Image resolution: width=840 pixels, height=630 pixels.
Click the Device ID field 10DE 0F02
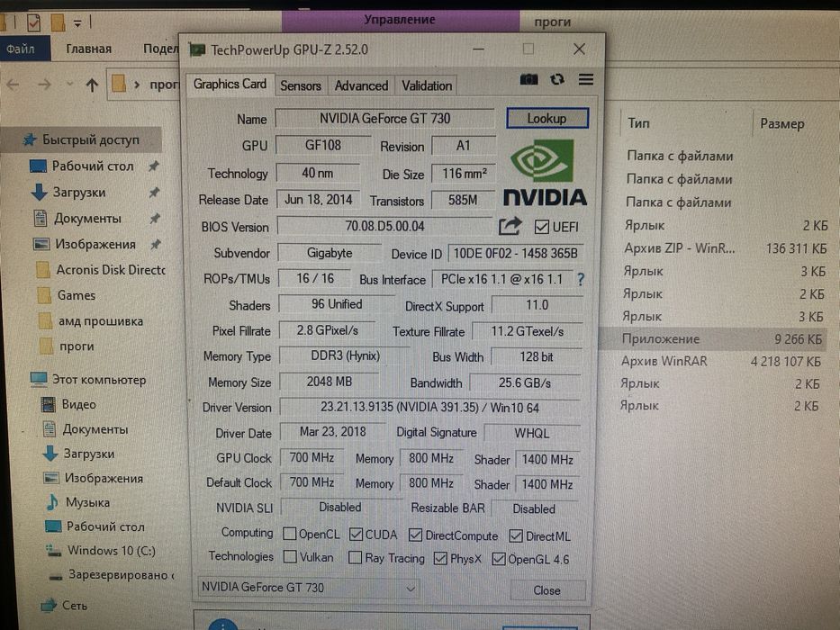[x=515, y=254]
